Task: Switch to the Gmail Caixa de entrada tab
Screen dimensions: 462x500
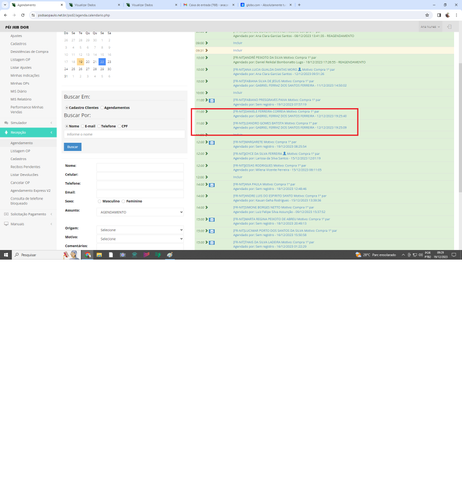Action: [x=209, y=5]
